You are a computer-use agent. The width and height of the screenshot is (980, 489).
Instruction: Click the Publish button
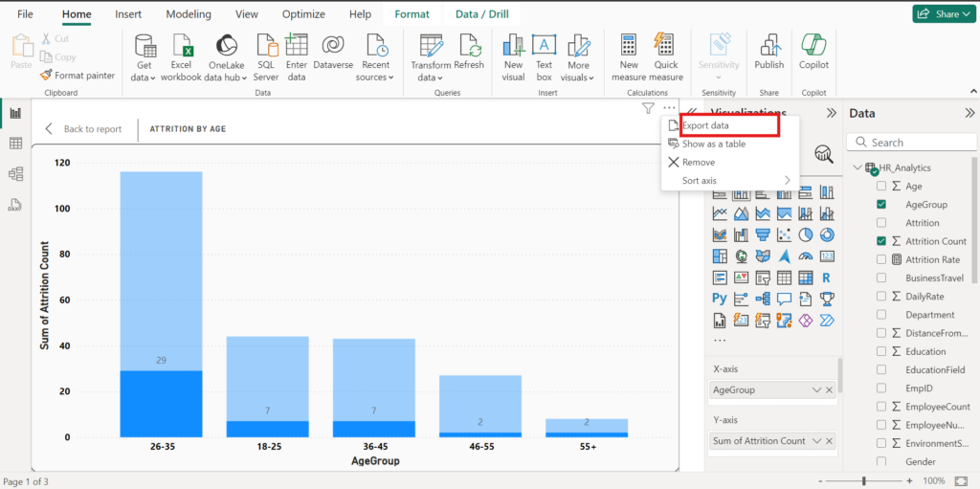768,53
